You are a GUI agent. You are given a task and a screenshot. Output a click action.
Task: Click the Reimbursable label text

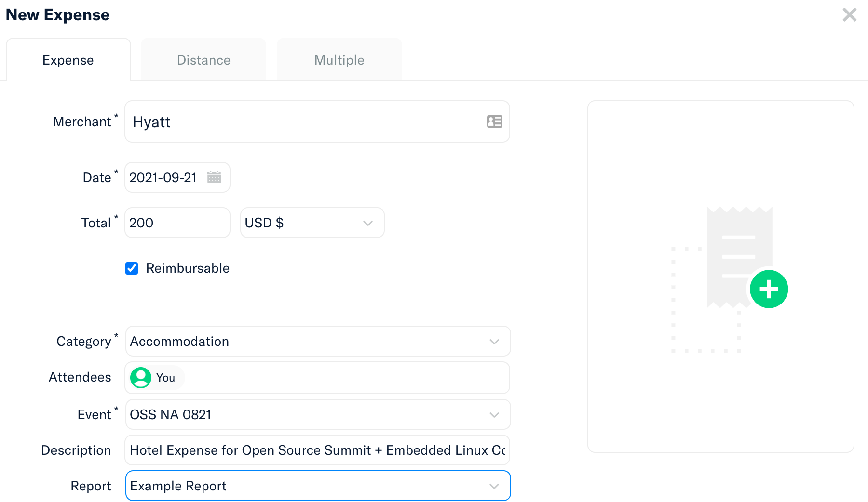coord(188,268)
